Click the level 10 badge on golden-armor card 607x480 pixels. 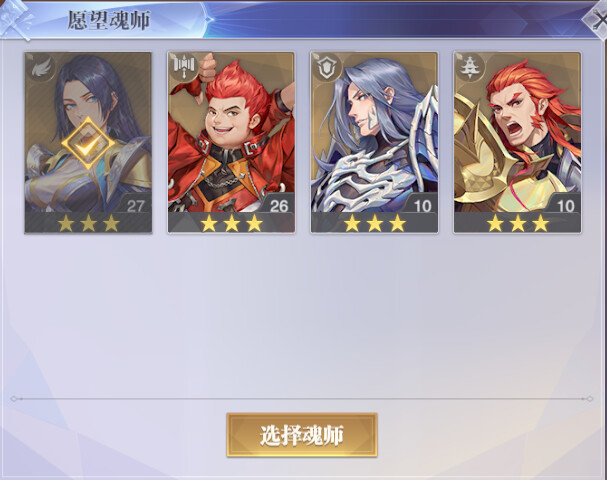(x=564, y=206)
